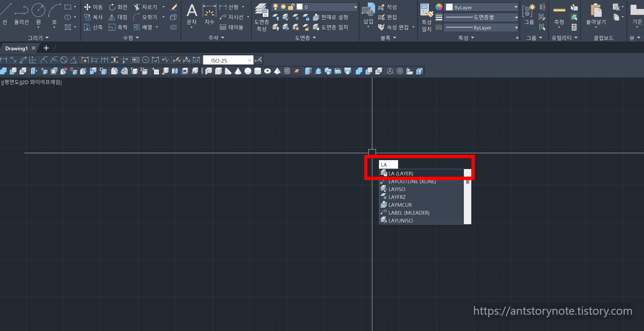The height and width of the screenshot is (331, 644).
Task: Choose LA (LAYER) from the suggestion list
Action: coord(401,173)
